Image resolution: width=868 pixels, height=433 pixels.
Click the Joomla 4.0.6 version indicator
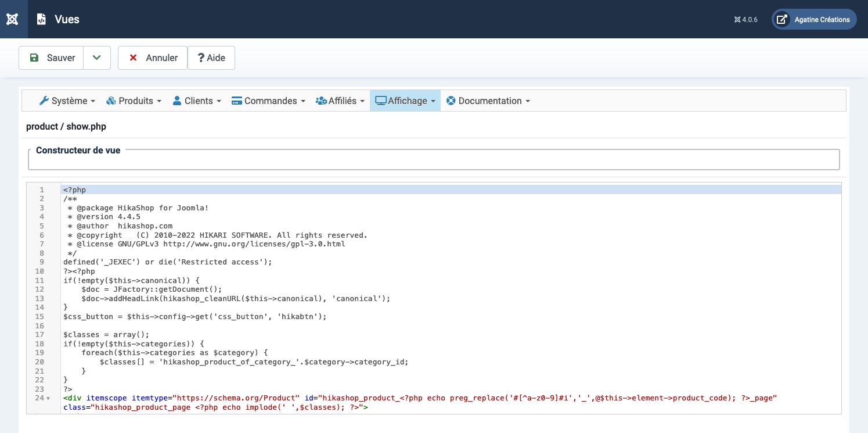pyautogui.click(x=746, y=19)
